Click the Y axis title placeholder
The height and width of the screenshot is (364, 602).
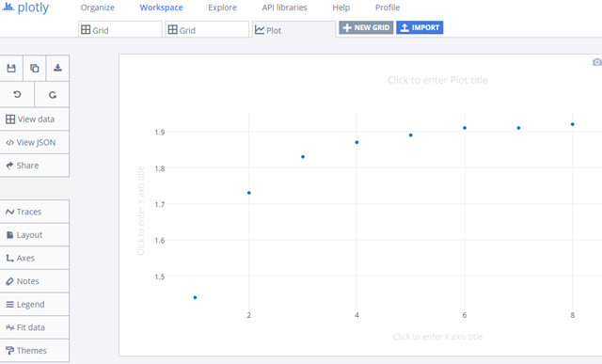click(141, 211)
